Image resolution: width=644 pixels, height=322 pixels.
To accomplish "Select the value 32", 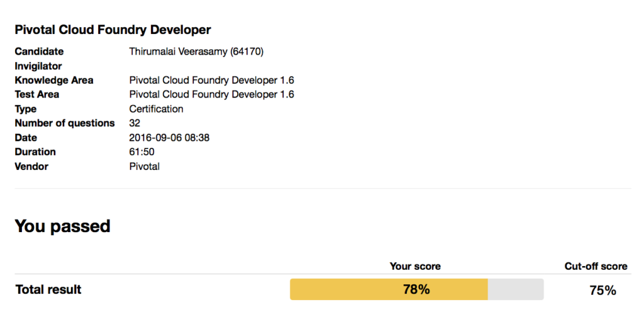I will (x=135, y=123).
